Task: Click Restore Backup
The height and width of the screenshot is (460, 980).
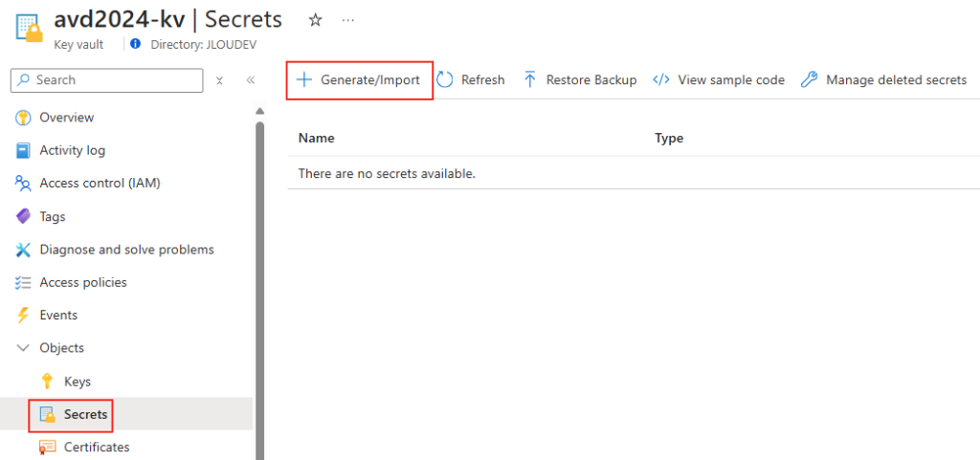Action: [580, 80]
